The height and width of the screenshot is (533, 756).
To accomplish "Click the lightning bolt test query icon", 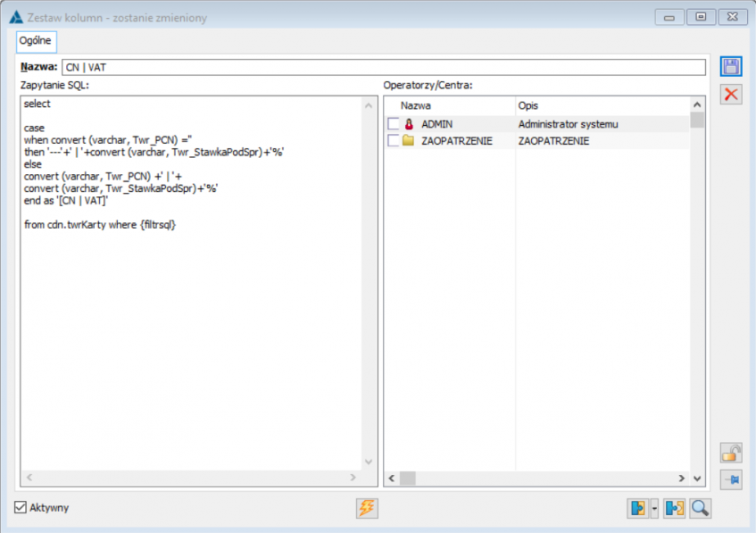I will [x=366, y=508].
